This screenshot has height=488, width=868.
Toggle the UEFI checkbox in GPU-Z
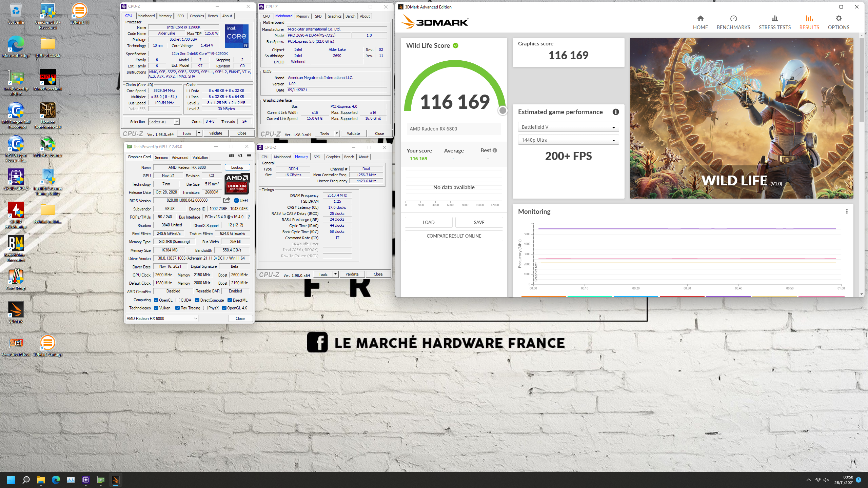(x=236, y=200)
